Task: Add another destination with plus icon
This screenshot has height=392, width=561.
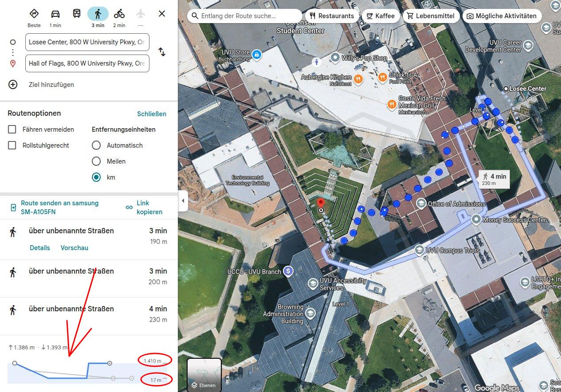Action: pyautogui.click(x=13, y=84)
